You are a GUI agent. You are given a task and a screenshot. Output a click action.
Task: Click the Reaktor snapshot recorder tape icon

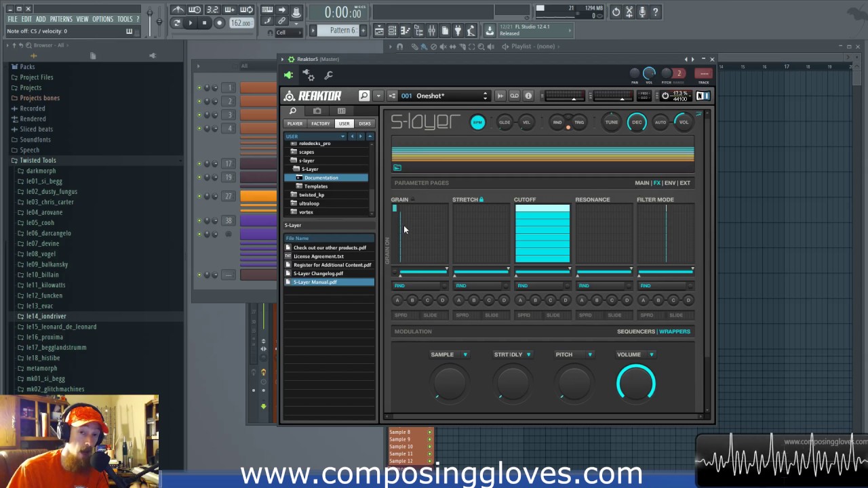coord(515,96)
